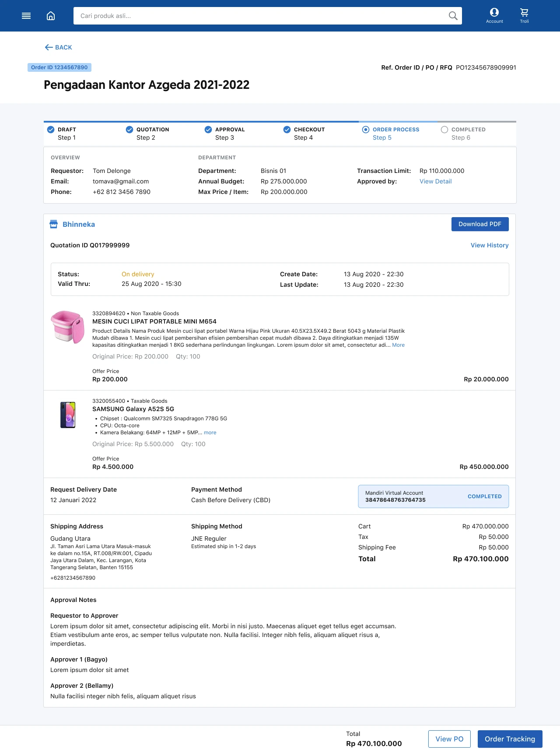The image size is (560, 753).
Task: Click the Bhinneka store icon
Action: [x=54, y=224]
